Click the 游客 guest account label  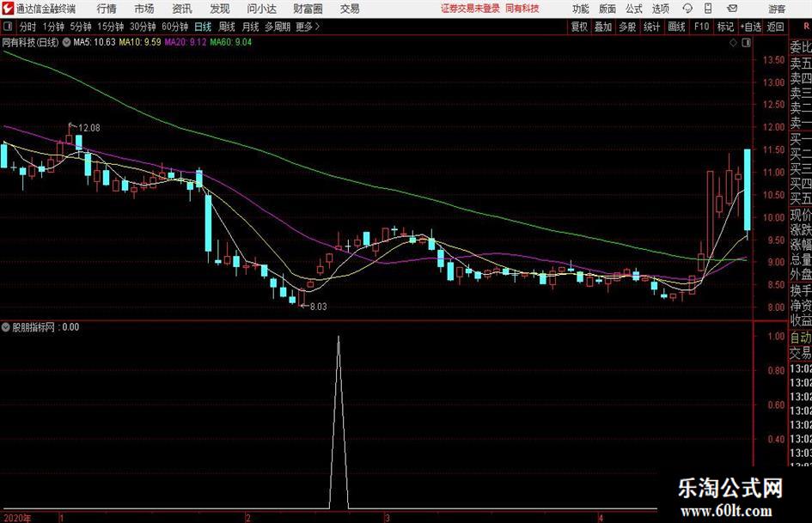(x=777, y=9)
